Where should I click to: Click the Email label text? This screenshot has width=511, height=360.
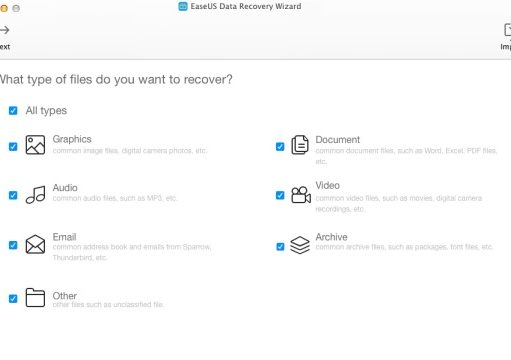pos(64,237)
